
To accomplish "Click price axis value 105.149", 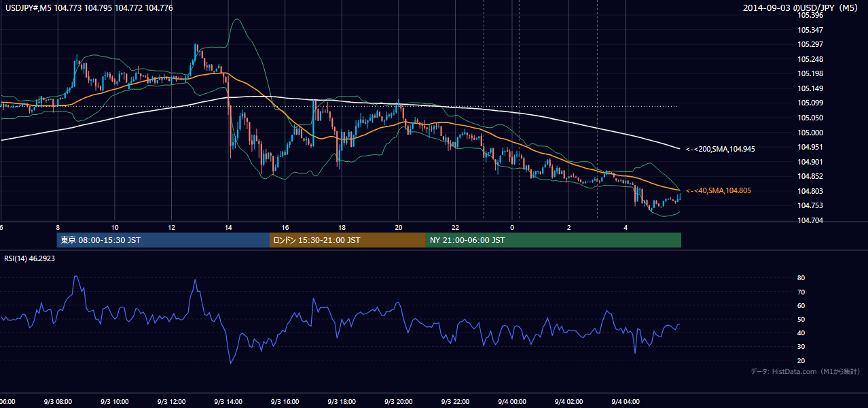I will 810,88.
